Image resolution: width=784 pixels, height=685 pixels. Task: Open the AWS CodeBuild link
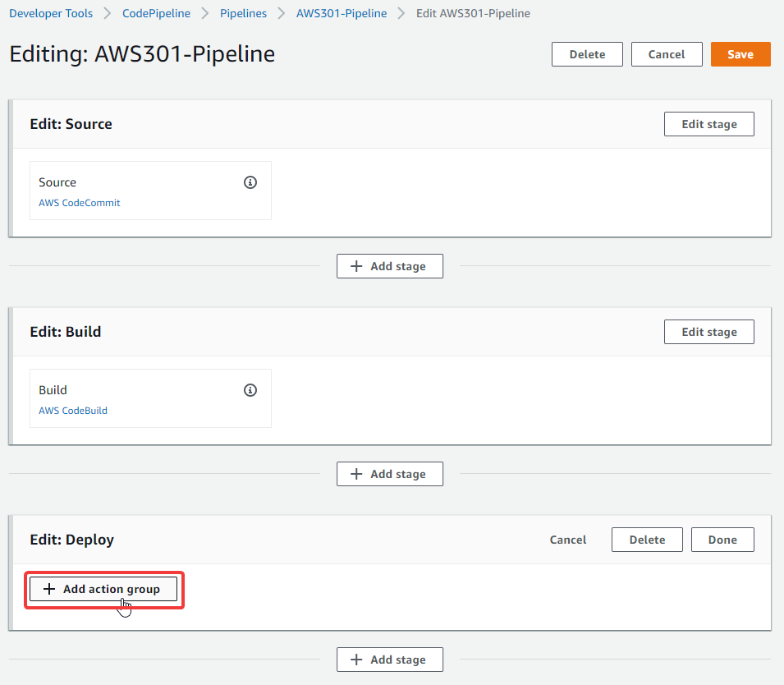pyautogui.click(x=73, y=411)
